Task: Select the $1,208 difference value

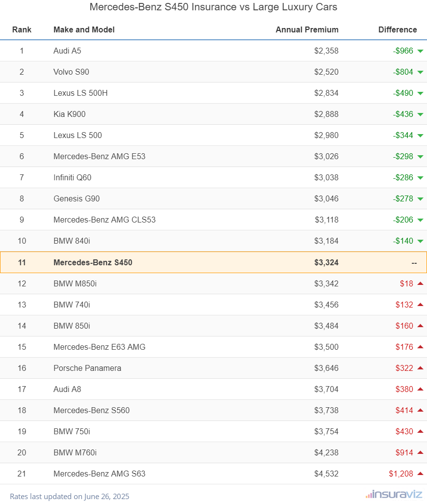Action: click(x=401, y=474)
